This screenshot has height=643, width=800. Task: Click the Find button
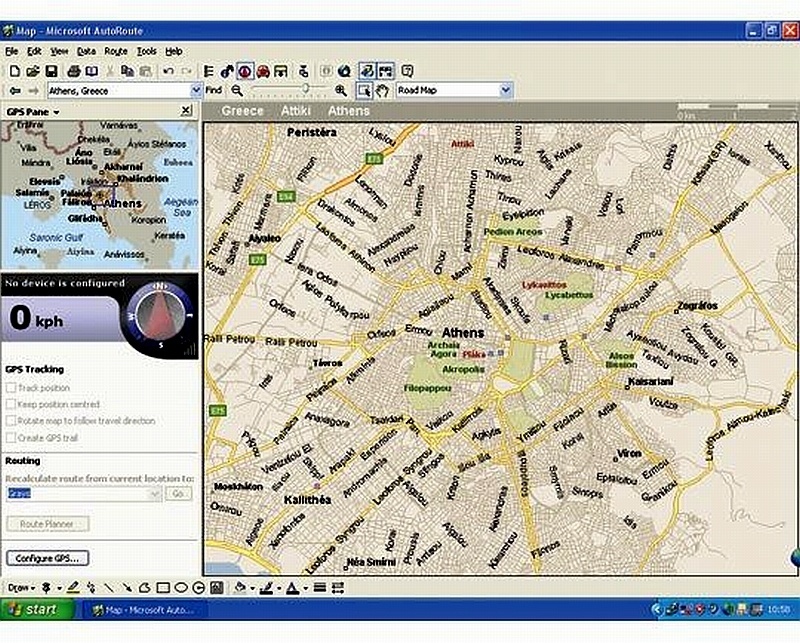tap(214, 90)
